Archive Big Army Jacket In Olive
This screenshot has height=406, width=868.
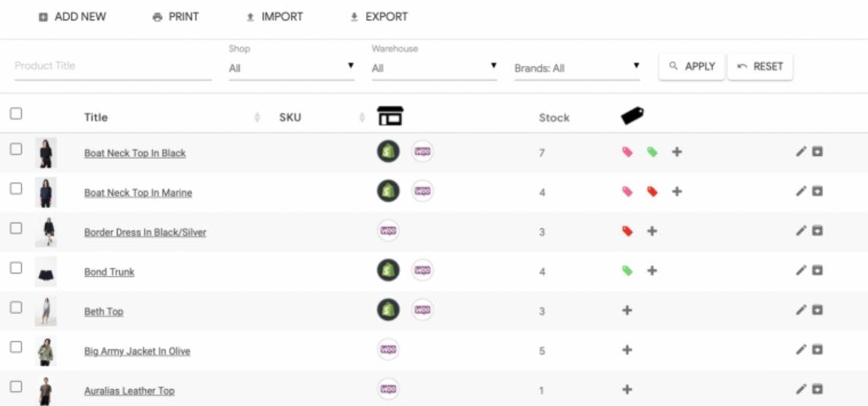[x=817, y=350]
